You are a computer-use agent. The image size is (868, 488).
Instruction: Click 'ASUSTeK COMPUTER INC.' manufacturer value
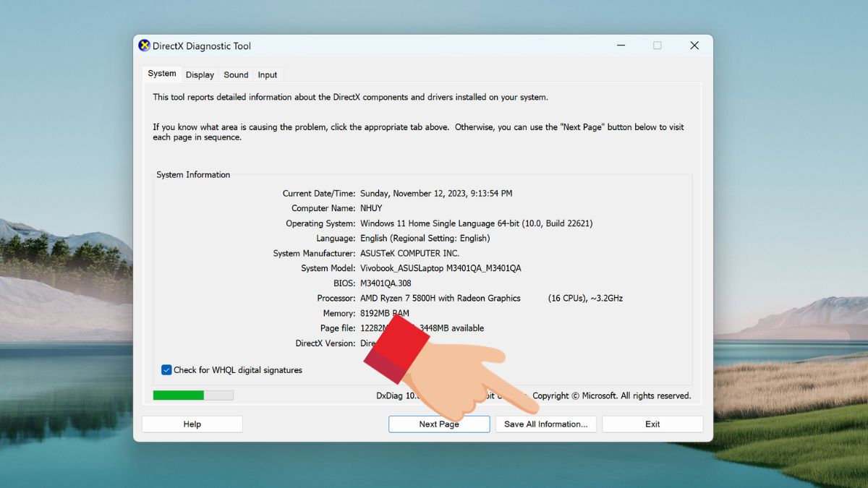pyautogui.click(x=410, y=254)
